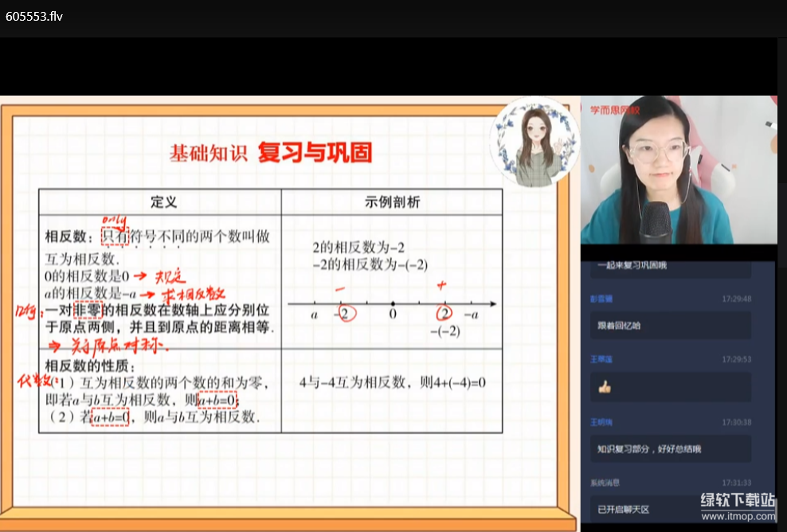Click the table header '示例剖析'
The width and height of the screenshot is (787, 532).
click(392, 201)
